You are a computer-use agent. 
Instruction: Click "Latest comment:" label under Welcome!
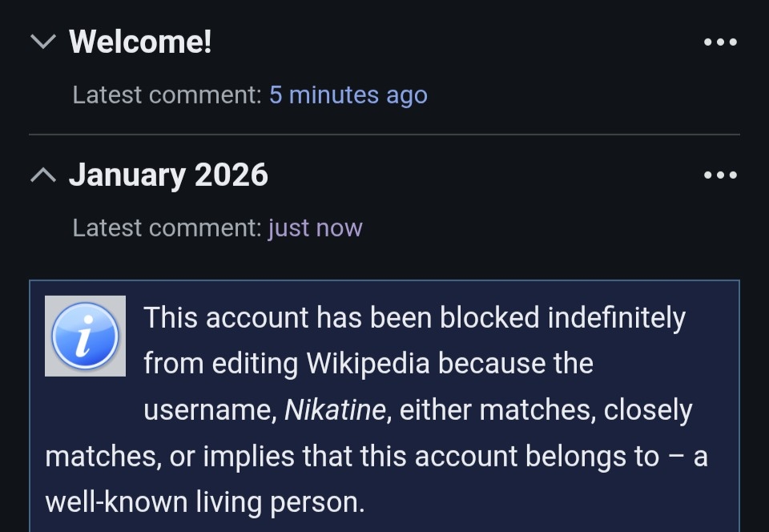pos(167,95)
